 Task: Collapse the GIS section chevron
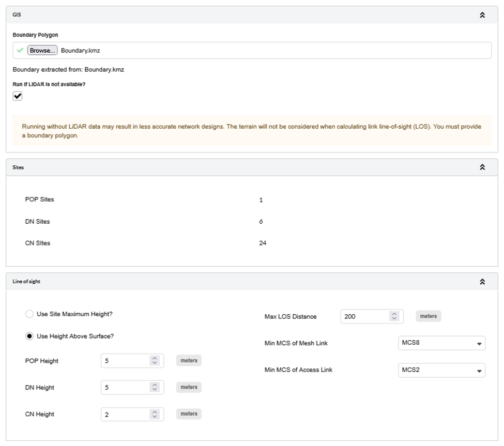pyautogui.click(x=482, y=15)
